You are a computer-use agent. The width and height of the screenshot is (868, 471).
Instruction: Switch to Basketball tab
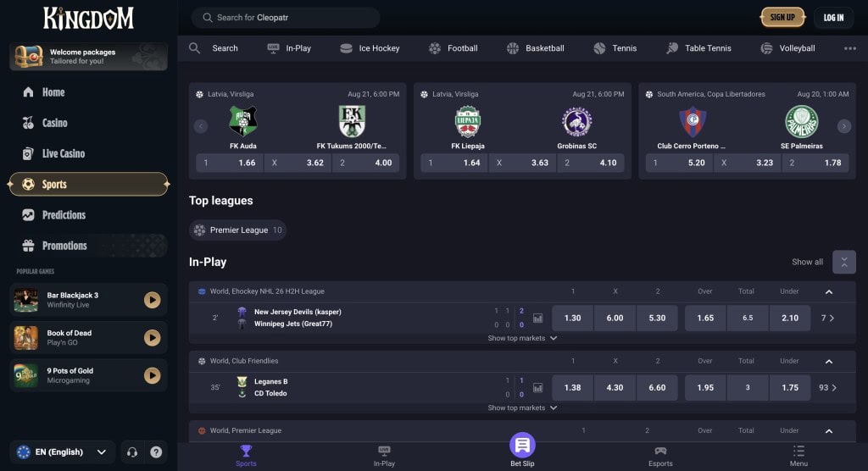[536, 48]
